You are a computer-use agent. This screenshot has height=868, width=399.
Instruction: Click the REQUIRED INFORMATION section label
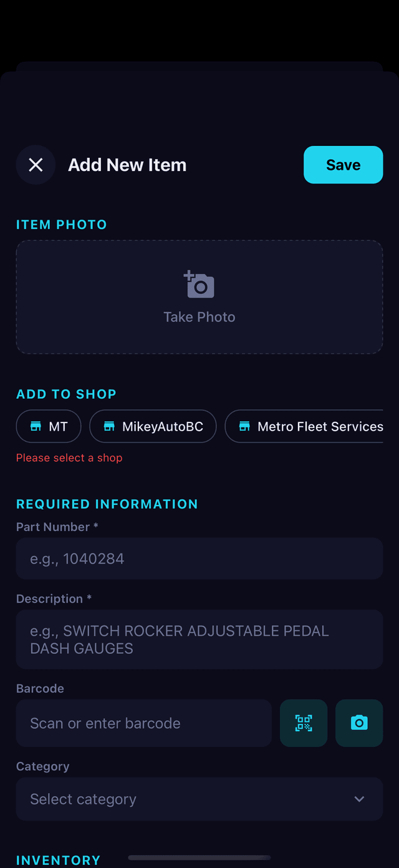107,504
